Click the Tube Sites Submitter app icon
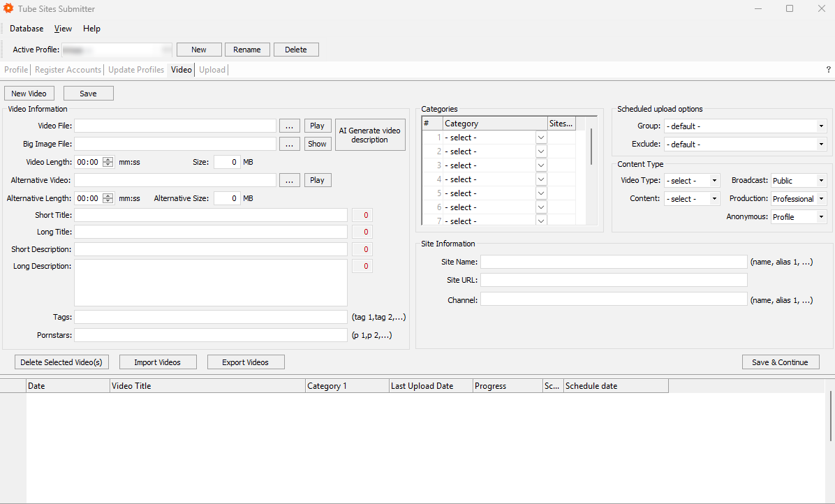The width and height of the screenshot is (835, 504). point(8,8)
